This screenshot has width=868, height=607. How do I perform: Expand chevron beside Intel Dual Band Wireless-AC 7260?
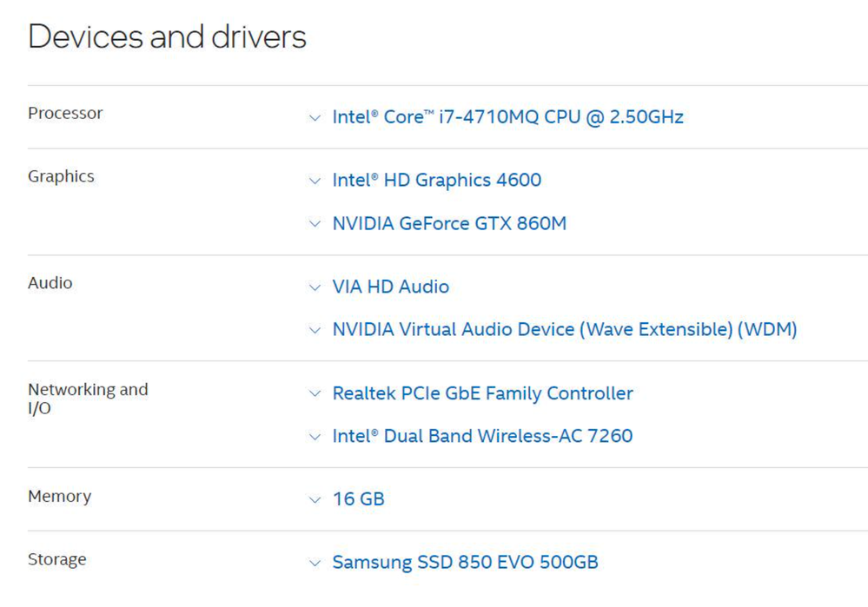315,438
